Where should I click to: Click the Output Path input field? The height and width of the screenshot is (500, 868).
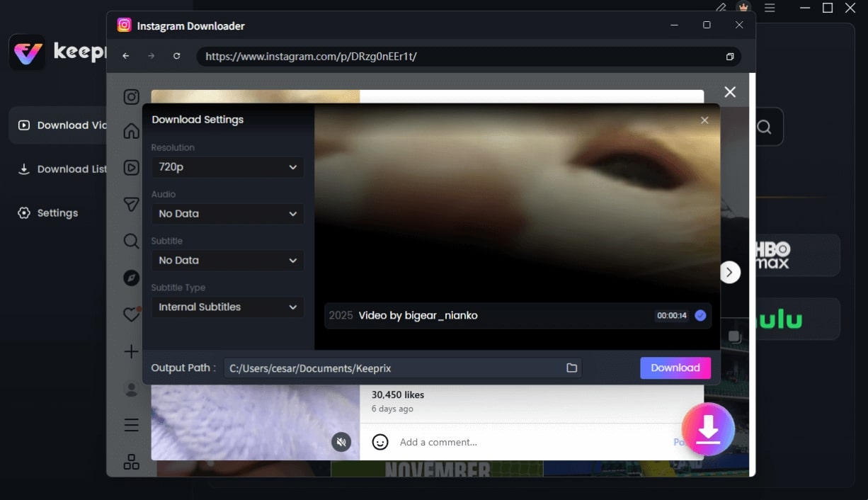click(x=396, y=368)
